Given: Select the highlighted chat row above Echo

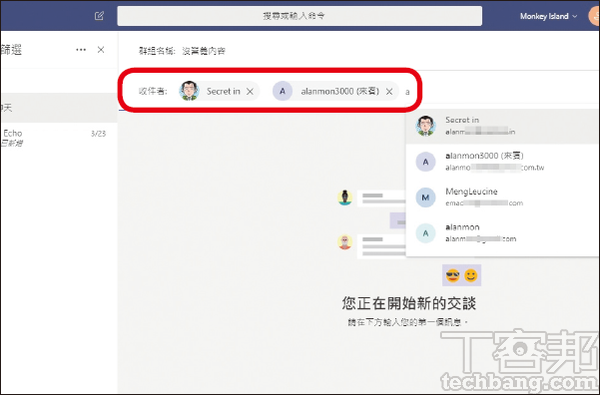Looking at the screenshot, I should pyautogui.click(x=59, y=108).
